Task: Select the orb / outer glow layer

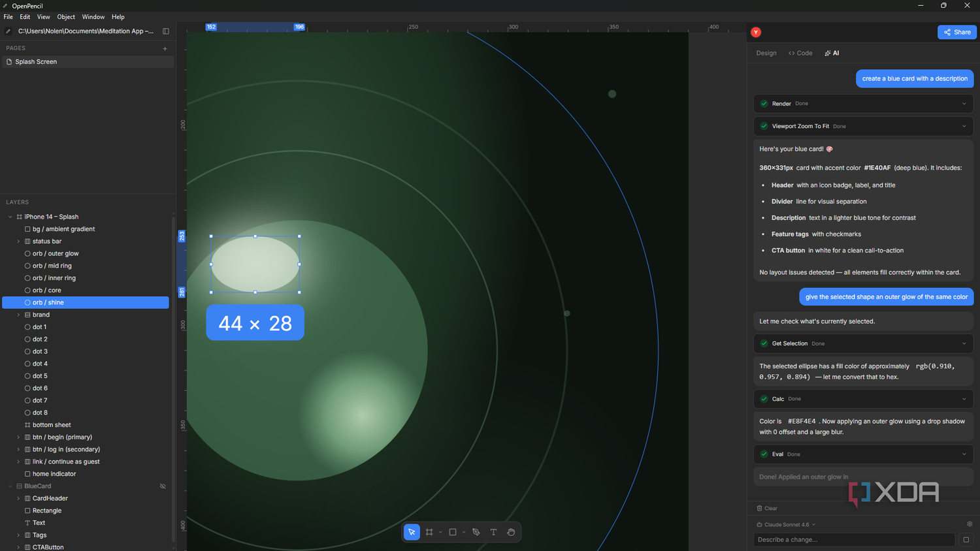Action: click(x=86, y=254)
